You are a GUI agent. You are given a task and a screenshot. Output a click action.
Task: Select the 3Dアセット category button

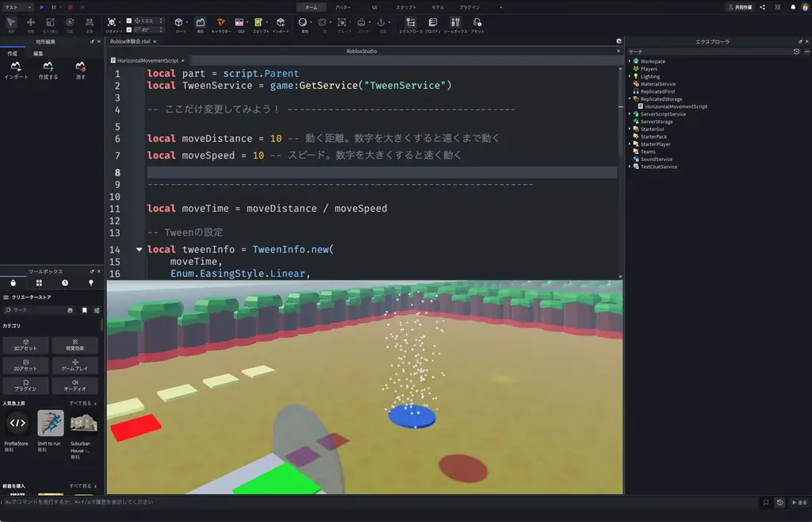(25, 345)
